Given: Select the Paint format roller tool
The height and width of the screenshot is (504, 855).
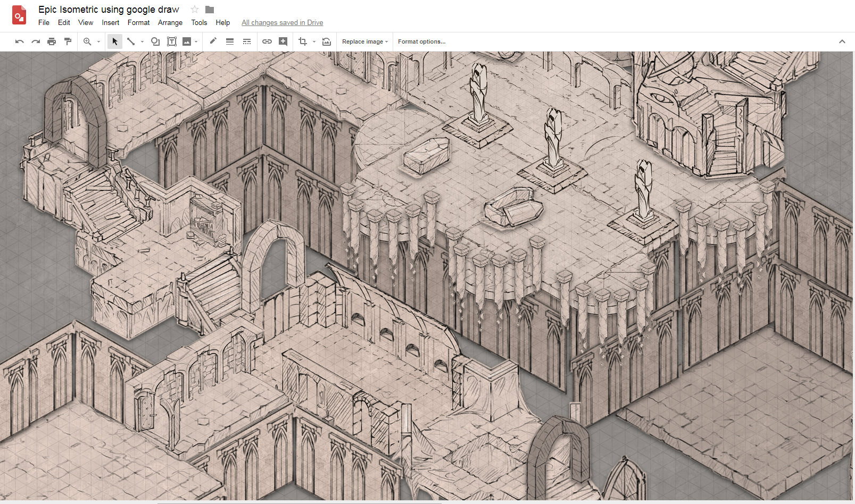Looking at the screenshot, I should 68,41.
